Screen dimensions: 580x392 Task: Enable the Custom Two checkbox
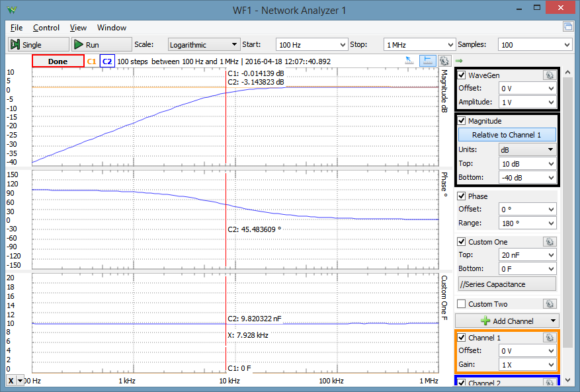coord(462,304)
